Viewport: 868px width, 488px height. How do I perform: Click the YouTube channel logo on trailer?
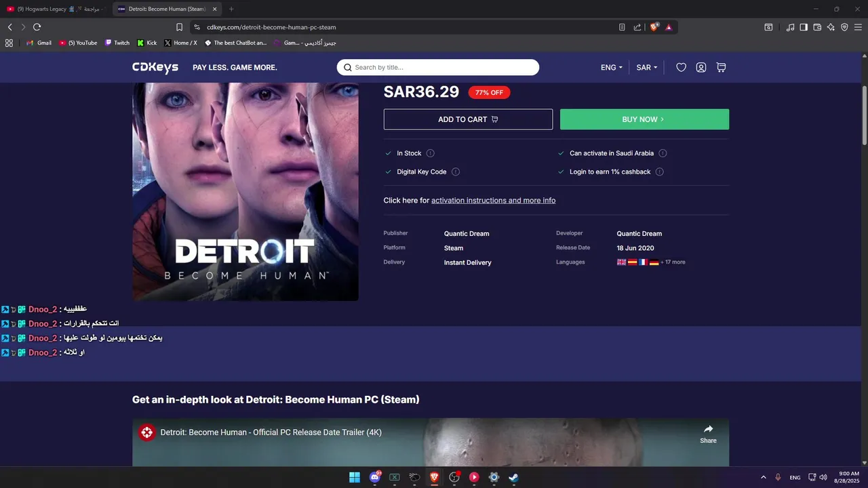147,432
